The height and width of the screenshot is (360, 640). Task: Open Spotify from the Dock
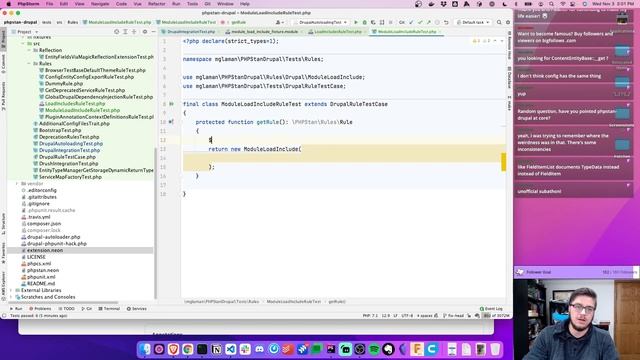(x=374, y=349)
